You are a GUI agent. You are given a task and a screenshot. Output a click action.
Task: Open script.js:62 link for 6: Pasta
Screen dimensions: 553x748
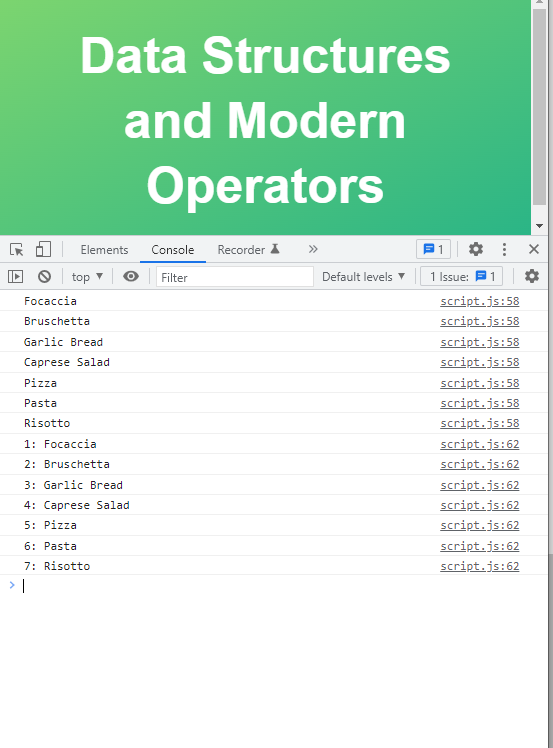click(x=480, y=546)
